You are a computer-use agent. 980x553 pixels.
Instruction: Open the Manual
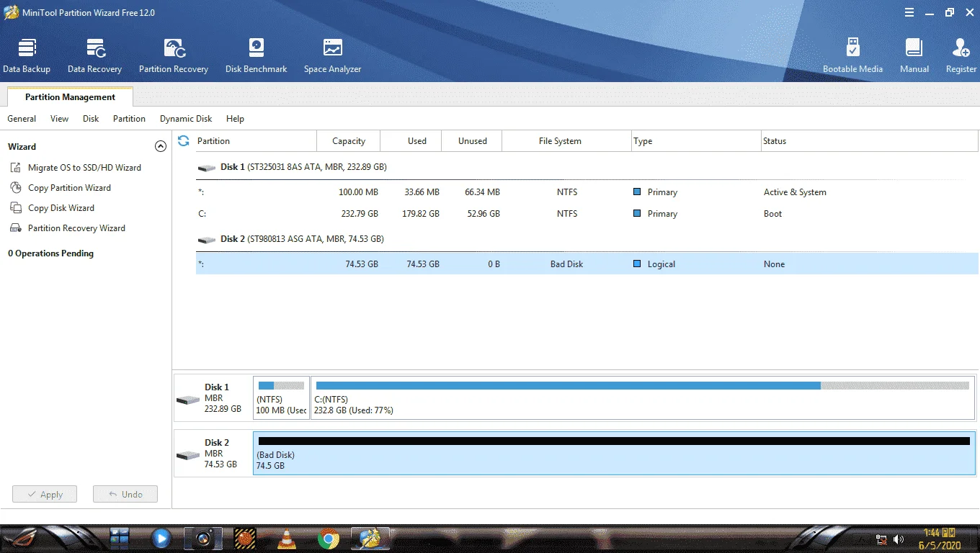(x=914, y=56)
